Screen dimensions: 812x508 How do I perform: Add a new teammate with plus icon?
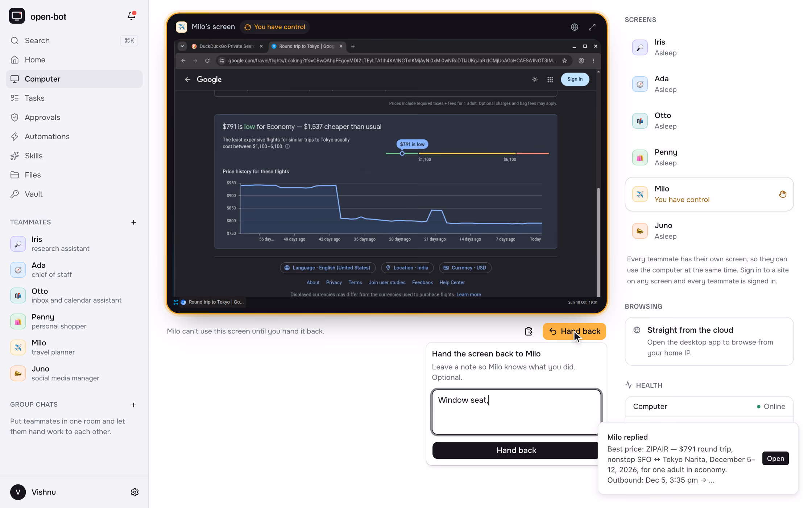(x=134, y=222)
